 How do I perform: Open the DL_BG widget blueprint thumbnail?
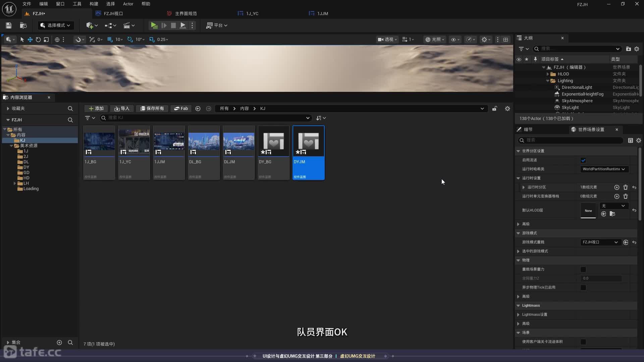(204, 141)
